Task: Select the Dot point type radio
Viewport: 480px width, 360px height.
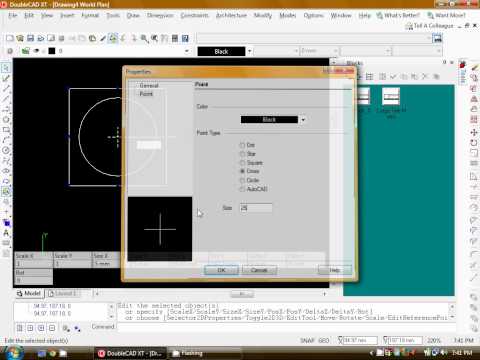Action: tap(242, 145)
